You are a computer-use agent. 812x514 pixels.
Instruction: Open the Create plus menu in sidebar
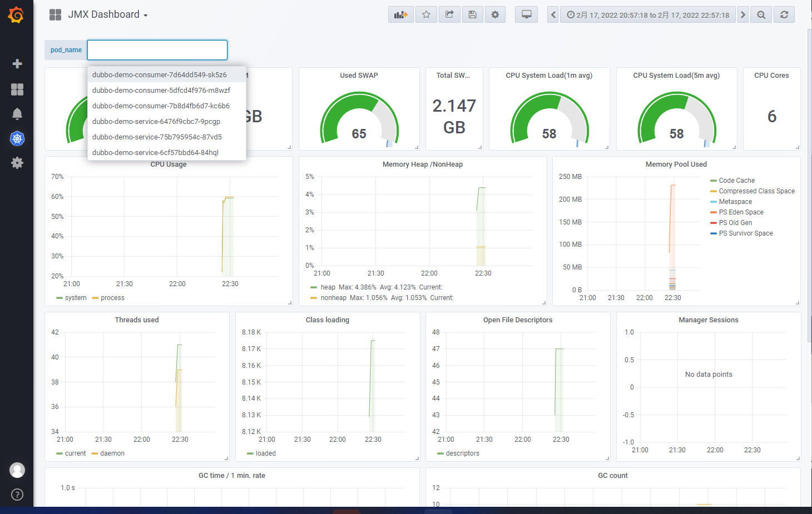(17, 64)
